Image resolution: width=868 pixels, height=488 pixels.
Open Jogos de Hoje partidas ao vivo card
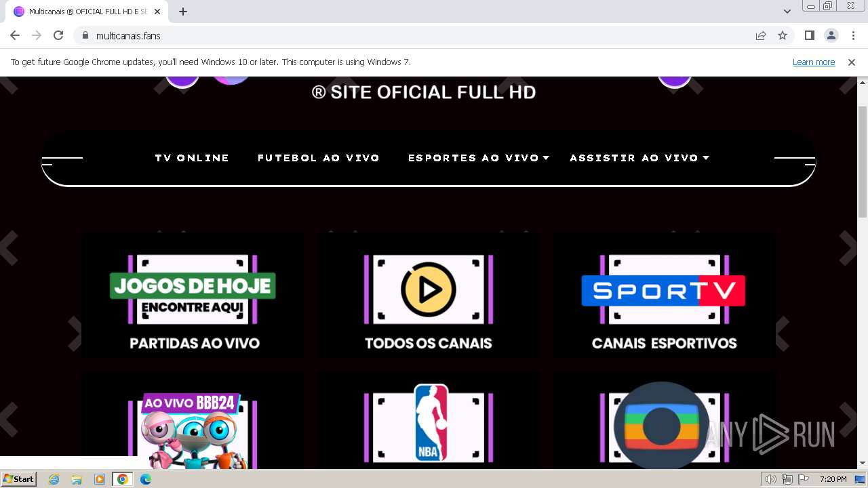click(193, 296)
